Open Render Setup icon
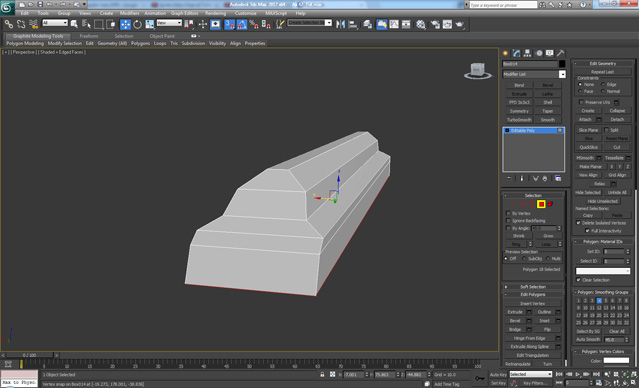 coord(435,24)
